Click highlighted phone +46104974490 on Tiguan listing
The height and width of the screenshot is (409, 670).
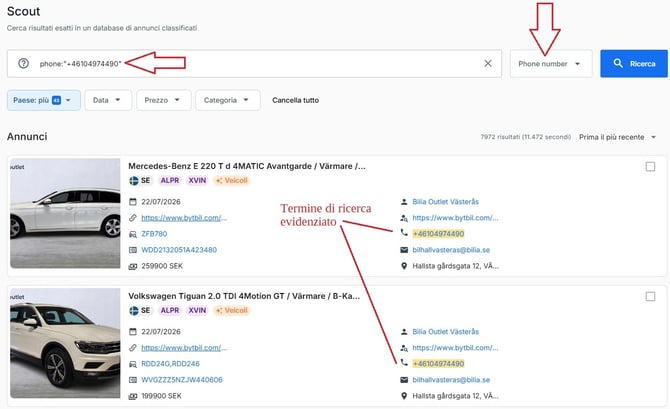(x=438, y=364)
